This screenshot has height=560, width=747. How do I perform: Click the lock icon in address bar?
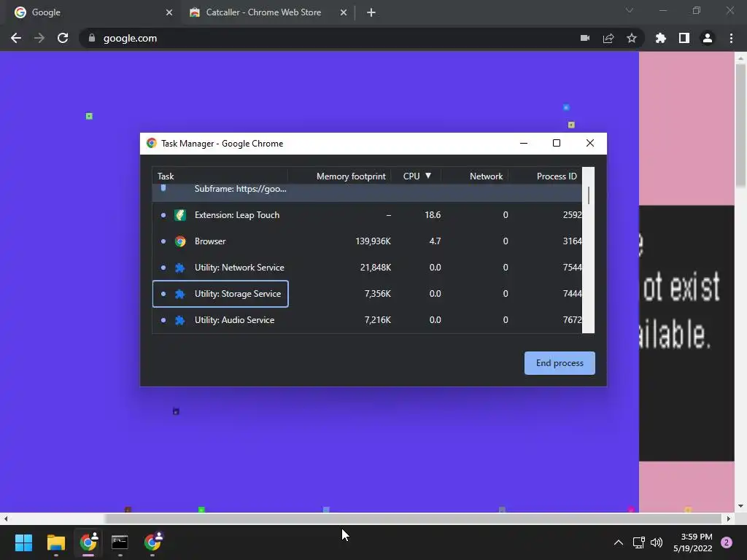pyautogui.click(x=92, y=38)
